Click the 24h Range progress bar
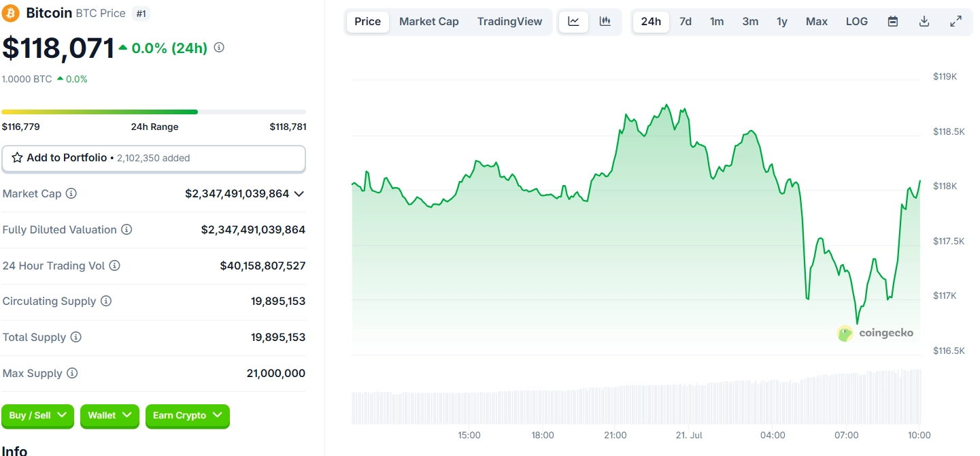Image resolution: width=980 pixels, height=456 pixels. pos(154,112)
